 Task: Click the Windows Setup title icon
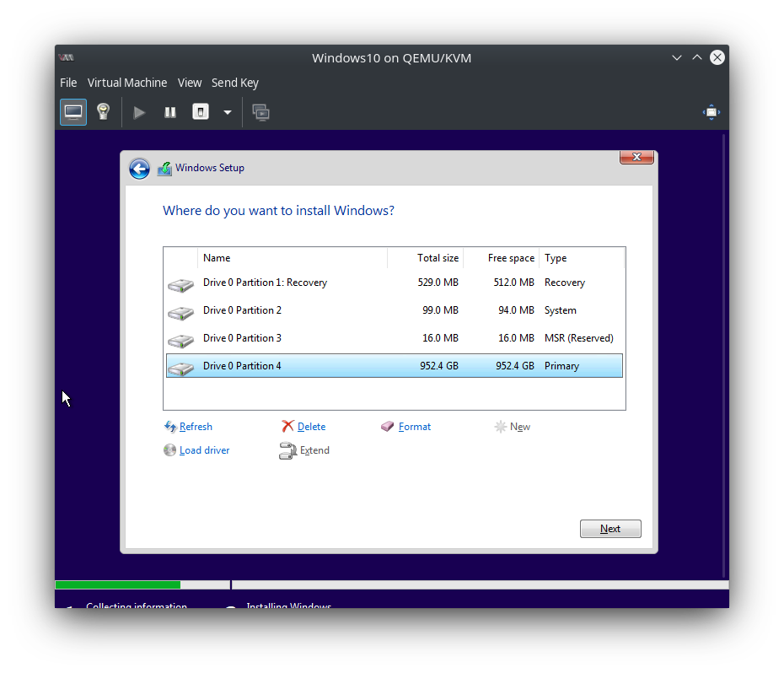click(x=164, y=169)
